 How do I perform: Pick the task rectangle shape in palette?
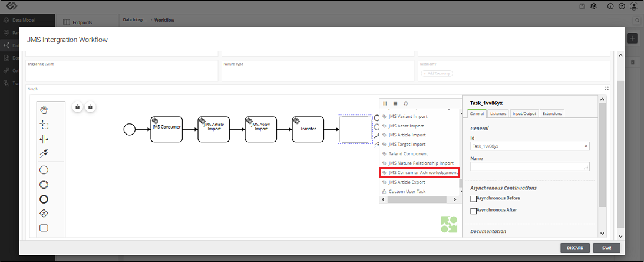click(x=44, y=228)
